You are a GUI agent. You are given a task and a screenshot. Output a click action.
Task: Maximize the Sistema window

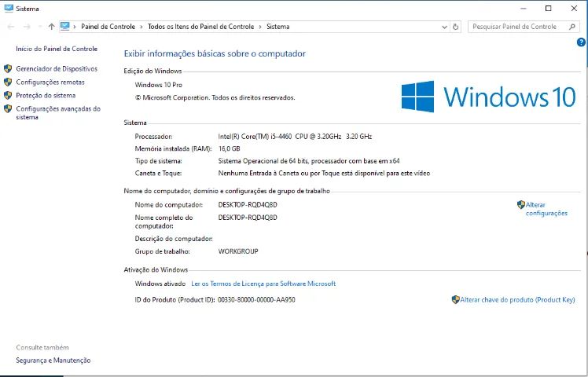pyautogui.click(x=548, y=8)
